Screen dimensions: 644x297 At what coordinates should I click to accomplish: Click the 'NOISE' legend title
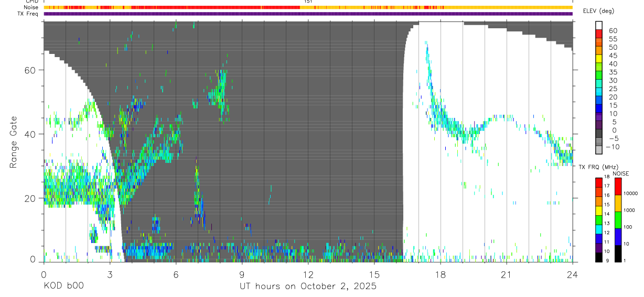click(x=621, y=173)
